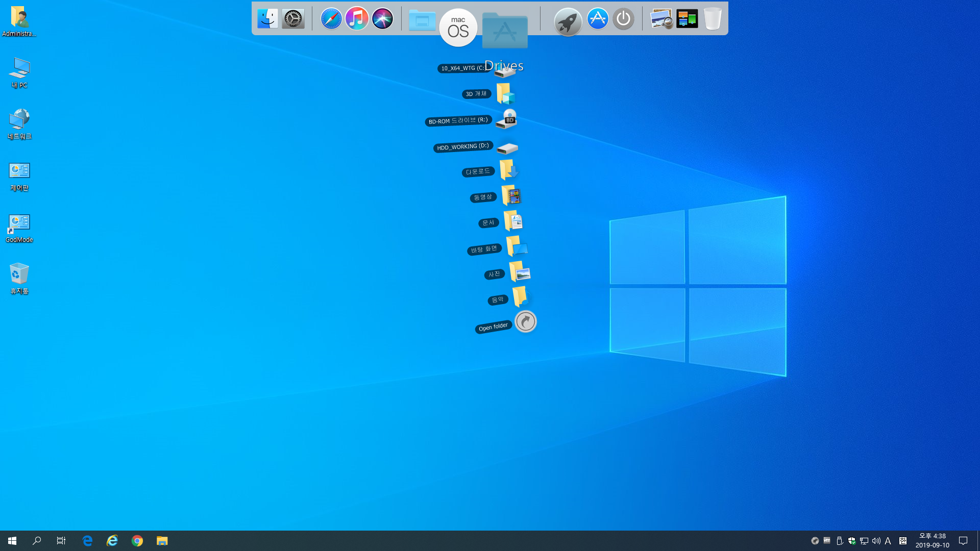Open the 바탕 화면 folder in stack
Image resolution: width=980 pixels, height=551 pixels.
(517, 246)
